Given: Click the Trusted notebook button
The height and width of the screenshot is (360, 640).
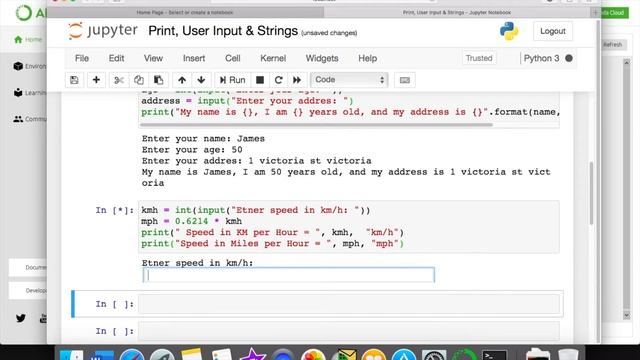Looking at the screenshot, I should [479, 58].
